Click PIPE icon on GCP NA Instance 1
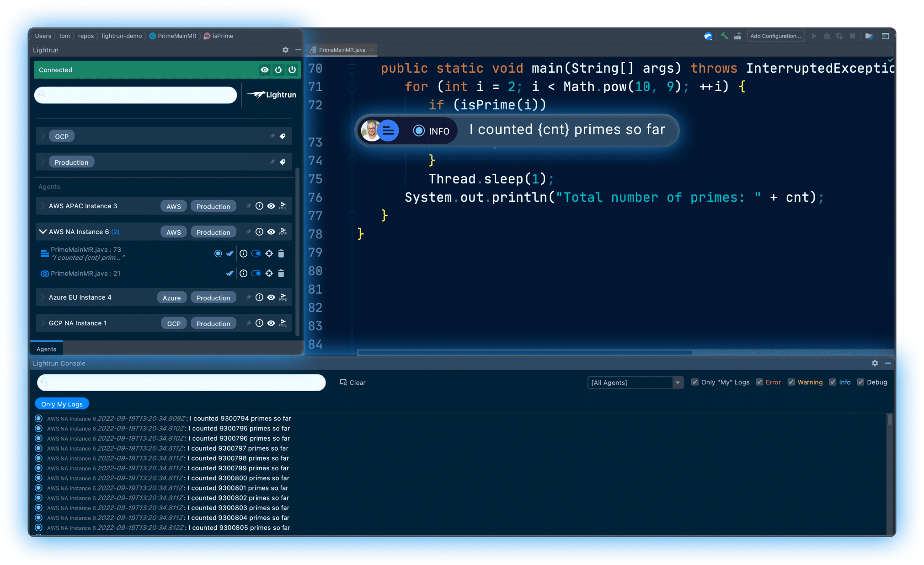Screen dimensions: 924x565 pos(283,323)
